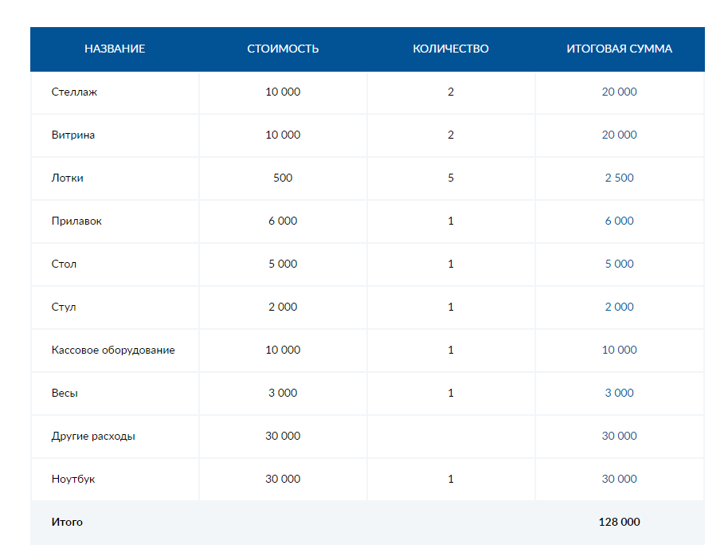This screenshot has width=728, height=560.
Task: Click the КОЛИЧЕСТВО column header
Action: point(451,49)
